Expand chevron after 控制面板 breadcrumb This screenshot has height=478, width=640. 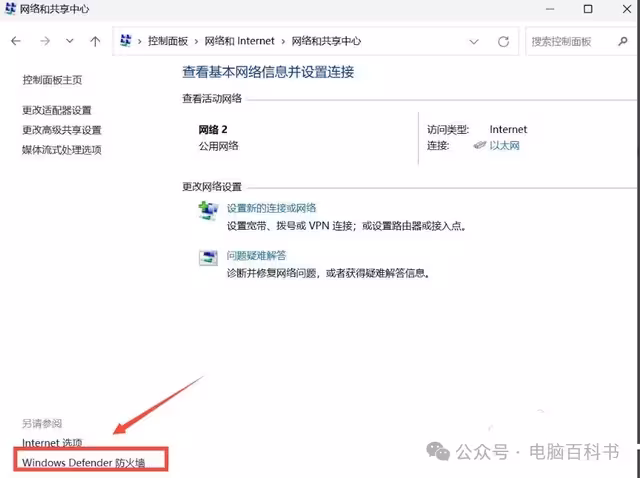[x=196, y=42]
